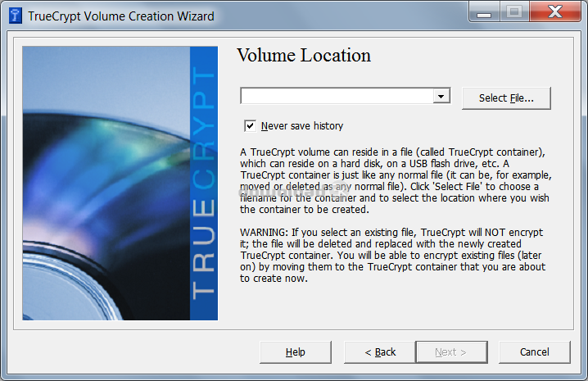
Task: Click the window title bar text
Action: [x=121, y=16]
